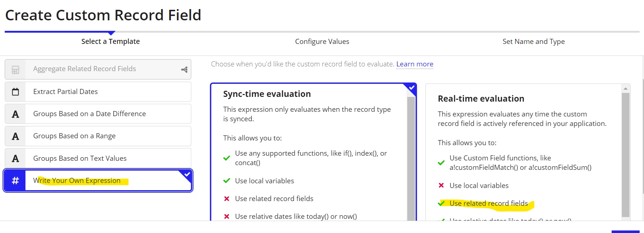Choose the Extract Partial Dates template
Screen dimensions: 644x233
coord(98,92)
